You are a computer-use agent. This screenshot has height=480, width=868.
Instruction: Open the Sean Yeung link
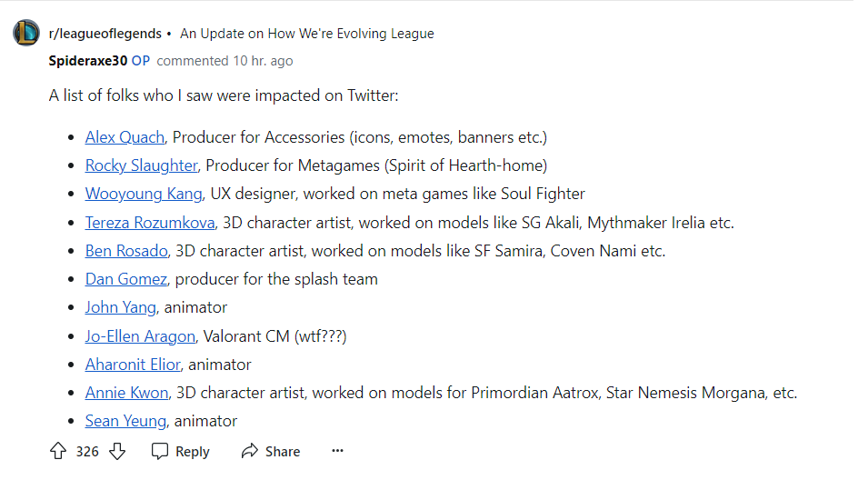coord(125,421)
